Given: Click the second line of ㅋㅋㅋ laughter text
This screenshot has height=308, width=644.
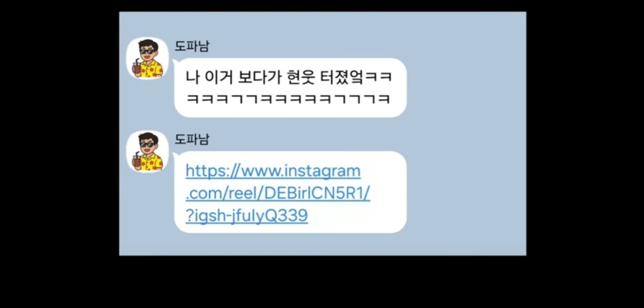Looking at the screenshot, I should click(x=288, y=99).
